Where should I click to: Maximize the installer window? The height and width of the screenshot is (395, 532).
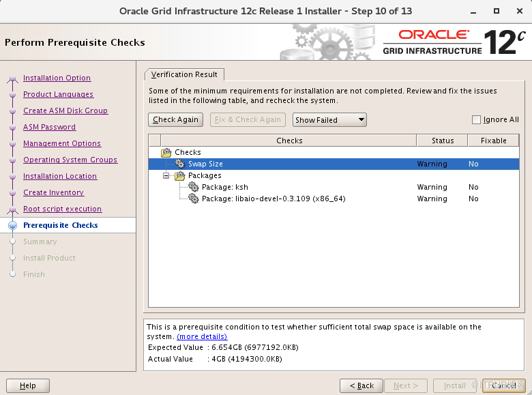[x=497, y=11]
